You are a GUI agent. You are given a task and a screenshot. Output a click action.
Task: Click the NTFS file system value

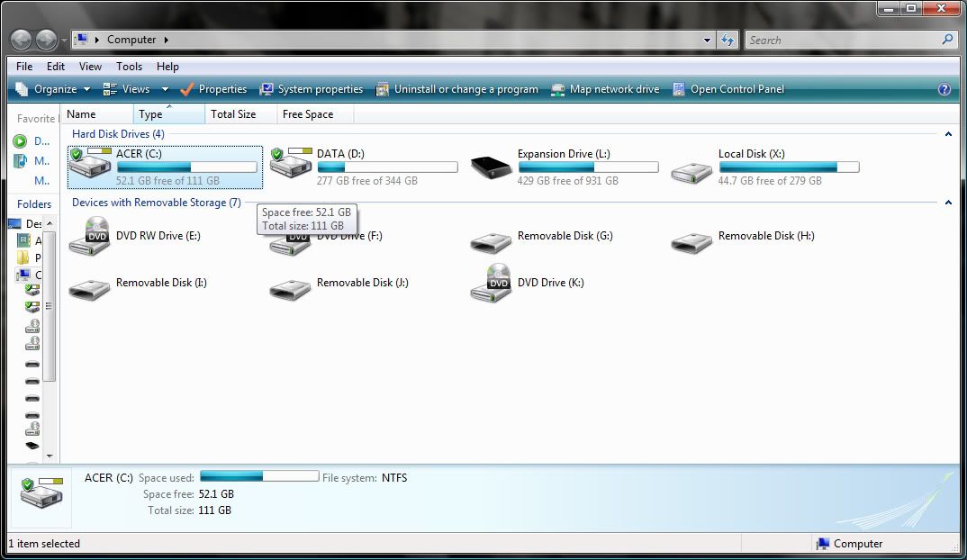(394, 478)
